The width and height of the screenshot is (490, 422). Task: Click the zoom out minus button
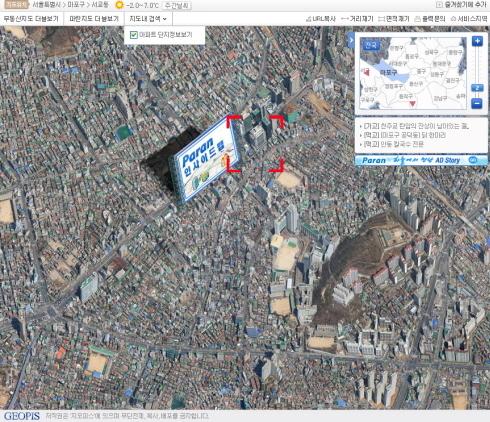tap(477, 103)
